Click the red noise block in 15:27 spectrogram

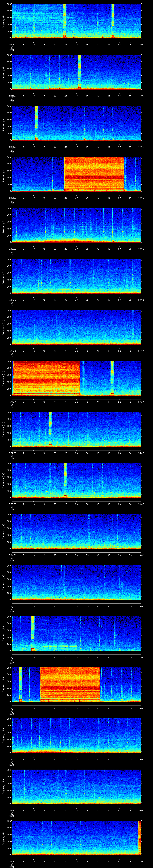pyautogui.click(x=70, y=684)
